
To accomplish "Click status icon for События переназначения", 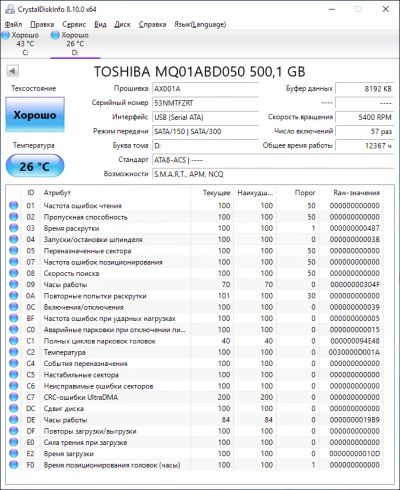I will [14, 363].
